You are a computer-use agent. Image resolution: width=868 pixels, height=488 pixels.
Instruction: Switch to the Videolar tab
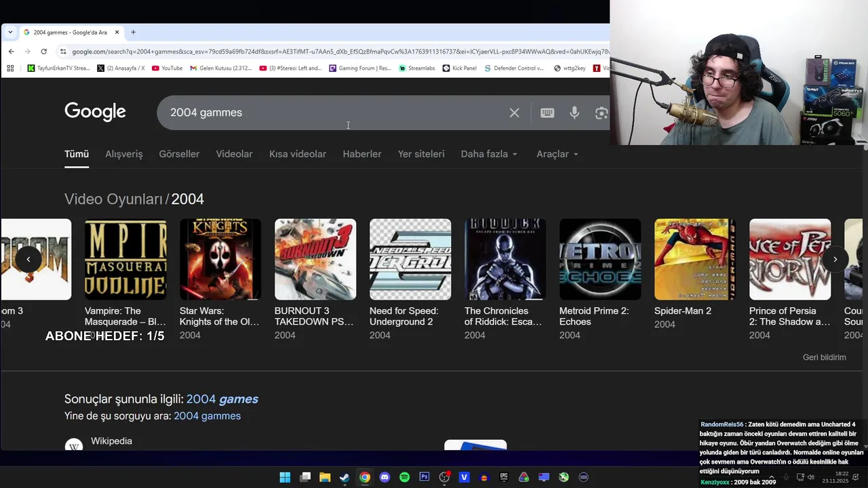[234, 154]
